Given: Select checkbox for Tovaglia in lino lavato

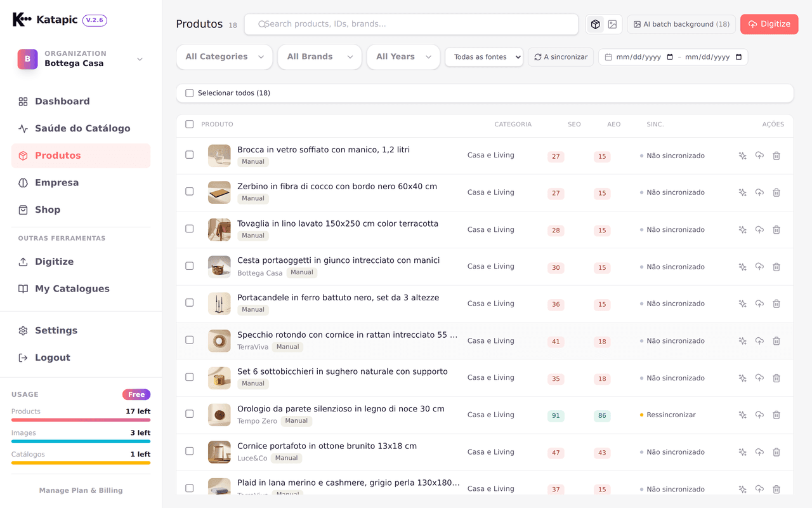Looking at the screenshot, I should coord(189,229).
